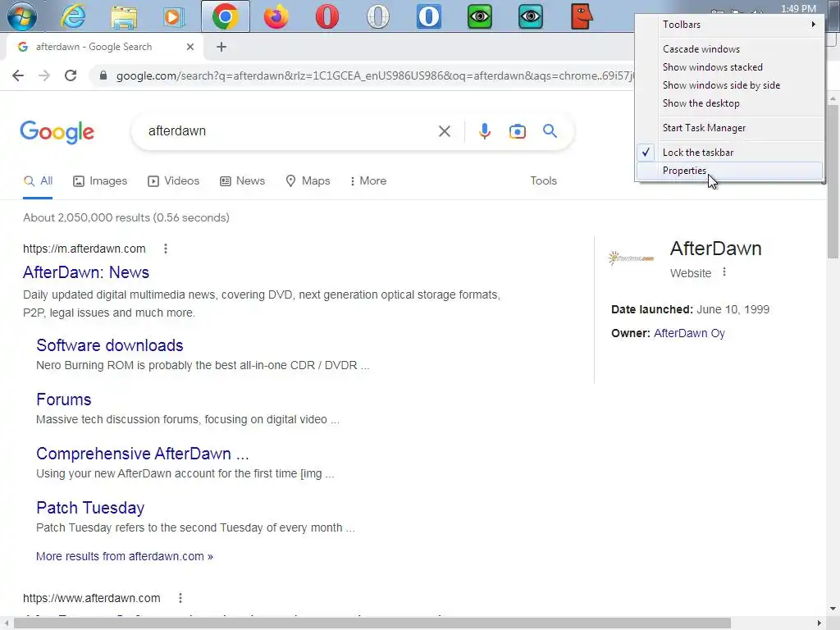Open the dots menu beside Website
Image resolution: width=840 pixels, height=630 pixels.
(x=724, y=272)
